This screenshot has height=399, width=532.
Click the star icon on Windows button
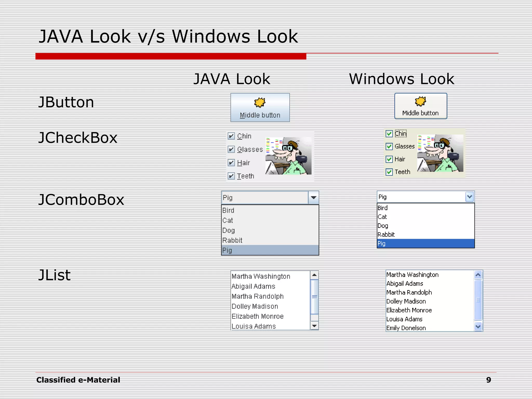pyautogui.click(x=421, y=101)
